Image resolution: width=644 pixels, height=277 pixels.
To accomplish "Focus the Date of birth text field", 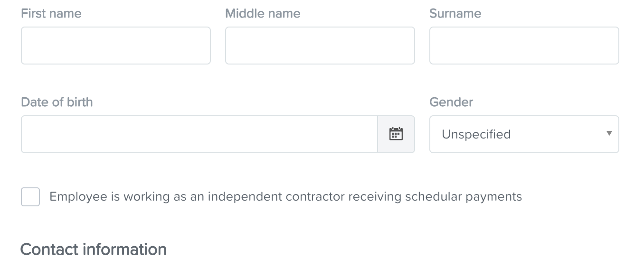I will (x=199, y=134).
